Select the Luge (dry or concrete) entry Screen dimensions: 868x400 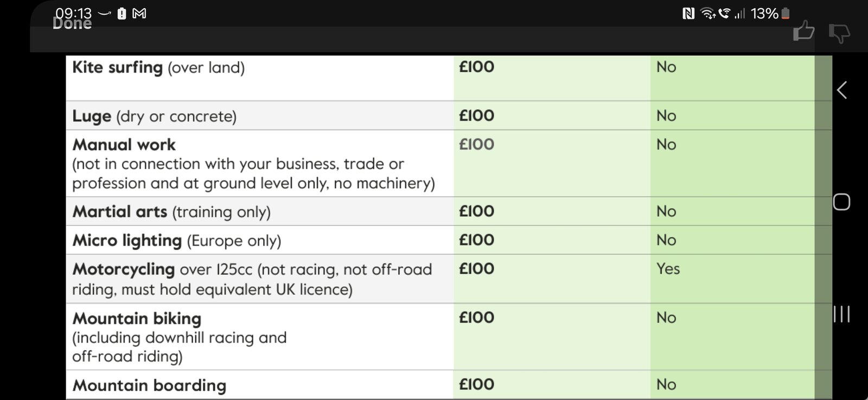pyautogui.click(x=155, y=117)
